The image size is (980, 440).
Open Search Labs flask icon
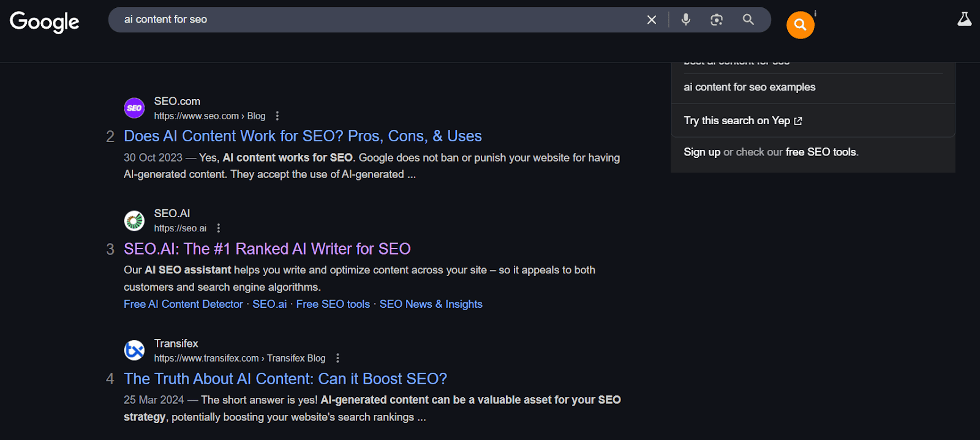964,20
